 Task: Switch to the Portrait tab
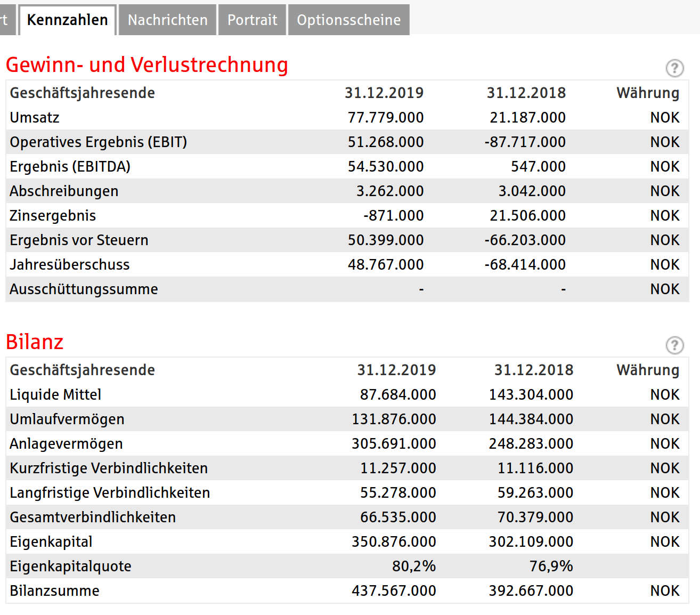pyautogui.click(x=252, y=20)
